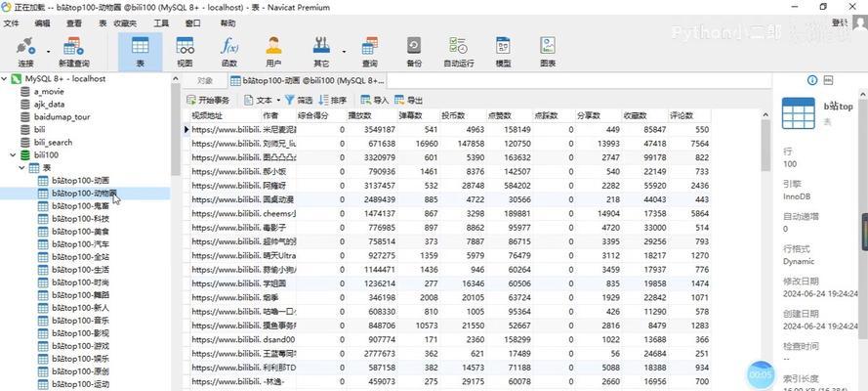This screenshot has width=868, height=391.
Task: Click the user avatar icon
Action: 859,23
